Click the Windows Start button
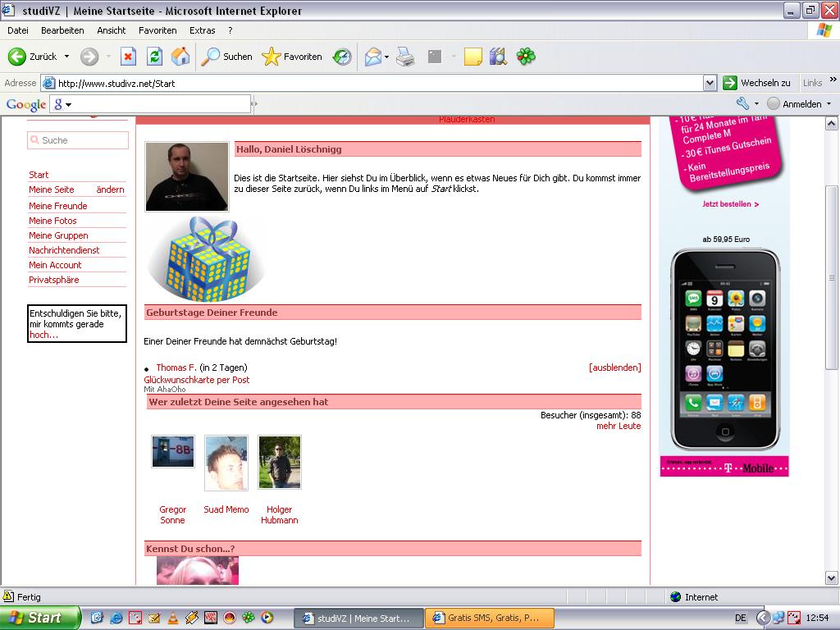This screenshot has width=840, height=630. coord(39,618)
